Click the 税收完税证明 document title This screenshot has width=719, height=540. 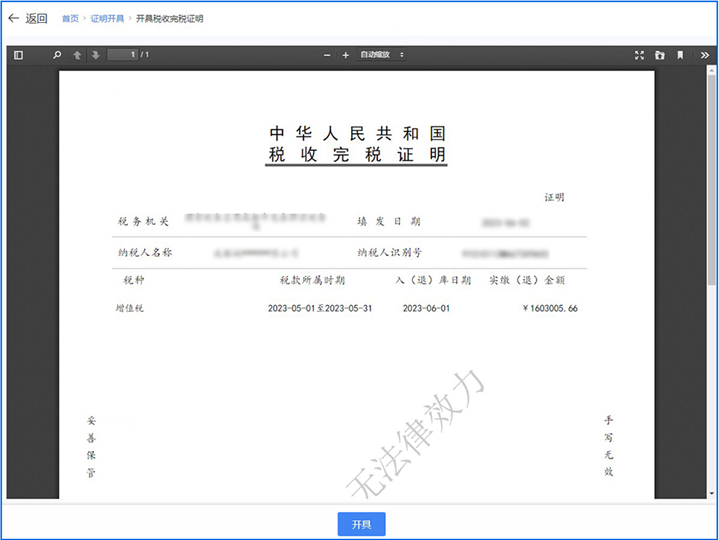pyautogui.click(x=357, y=155)
